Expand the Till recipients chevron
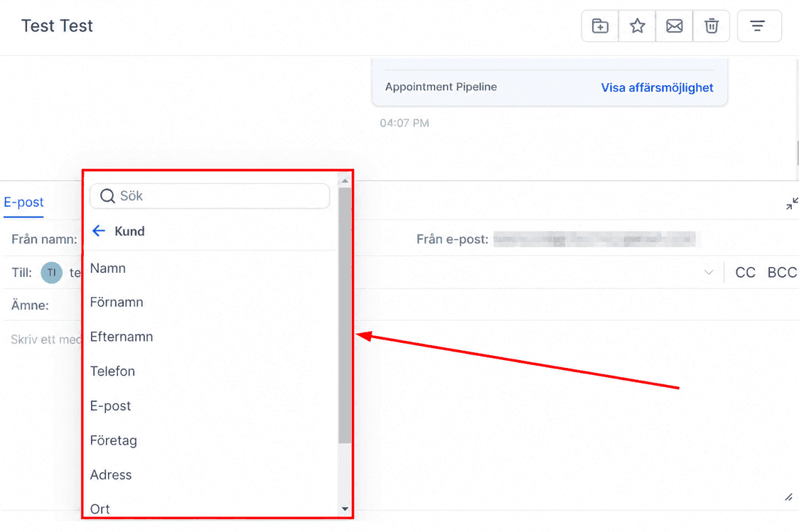 click(x=708, y=272)
